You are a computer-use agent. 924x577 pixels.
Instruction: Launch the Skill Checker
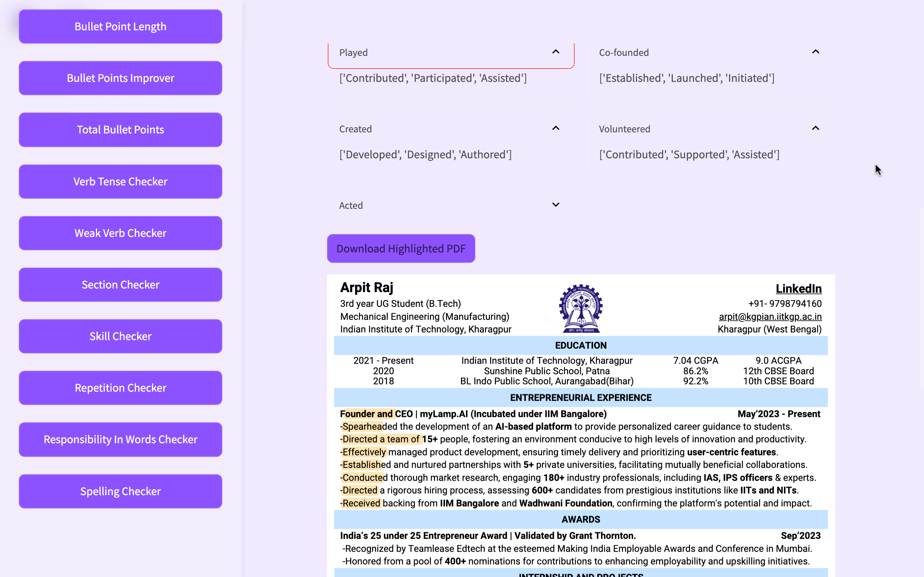[x=120, y=336]
